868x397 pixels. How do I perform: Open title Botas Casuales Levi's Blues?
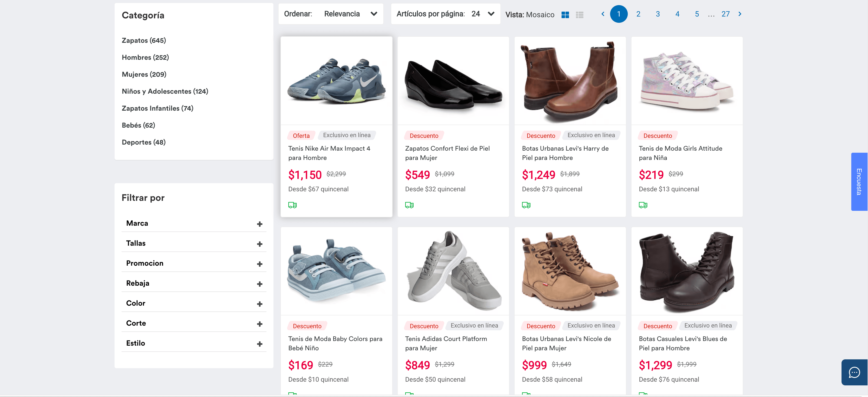coord(683,343)
